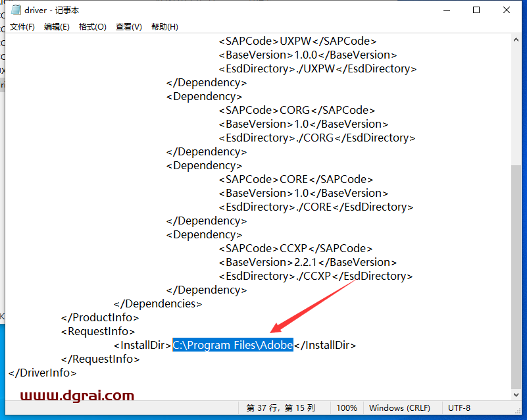Click the Windows (CRLF) status entry
This screenshot has height=420, width=527.
coord(399,408)
